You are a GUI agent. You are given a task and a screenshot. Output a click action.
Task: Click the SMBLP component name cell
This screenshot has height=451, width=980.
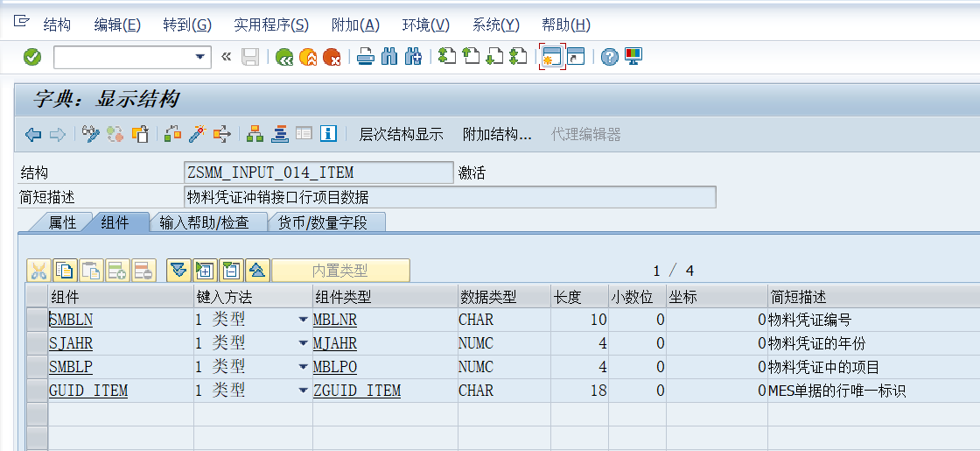(x=121, y=367)
